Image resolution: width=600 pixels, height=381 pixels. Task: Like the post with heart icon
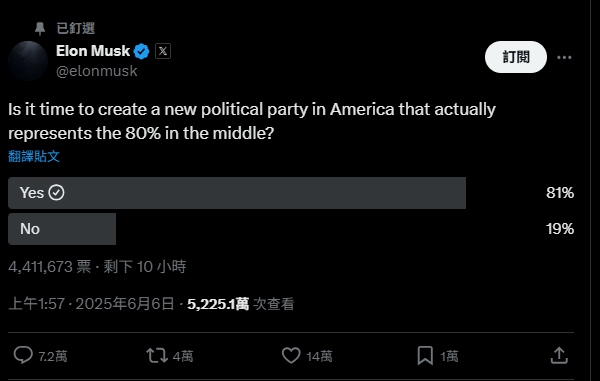click(291, 355)
